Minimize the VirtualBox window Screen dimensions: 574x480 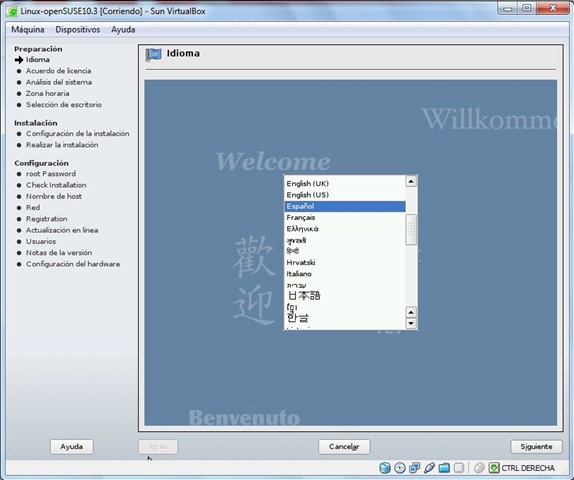[508, 8]
